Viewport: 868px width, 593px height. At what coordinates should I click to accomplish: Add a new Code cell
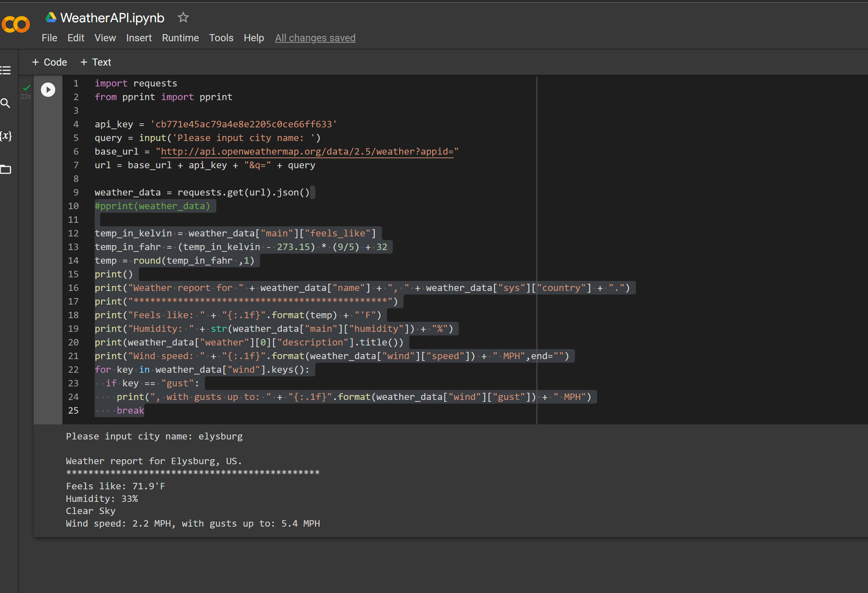49,62
